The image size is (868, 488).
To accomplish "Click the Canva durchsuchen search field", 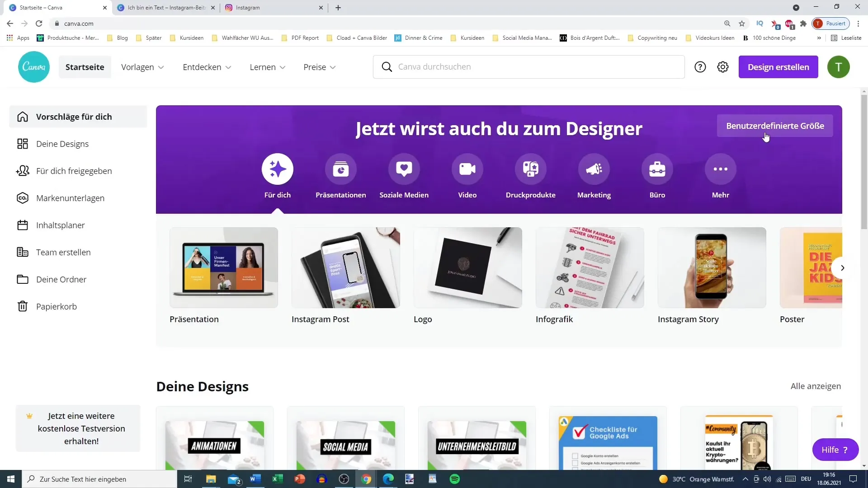I will tap(528, 67).
